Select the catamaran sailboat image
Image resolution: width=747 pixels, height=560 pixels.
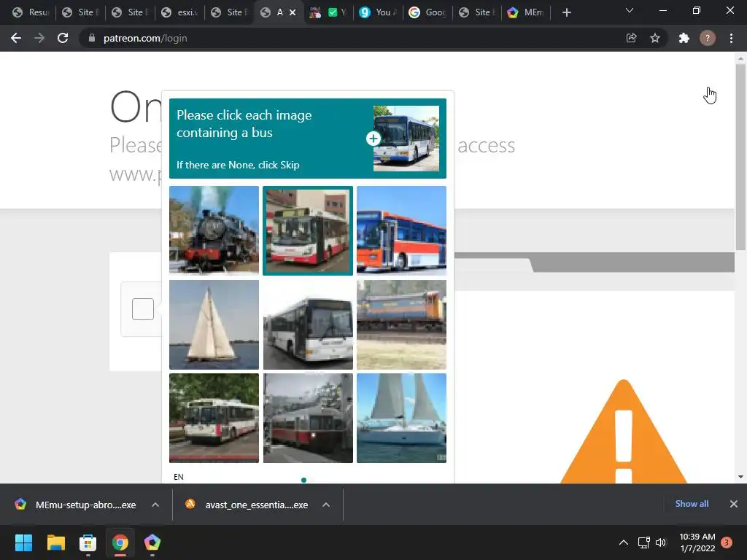[x=402, y=418]
